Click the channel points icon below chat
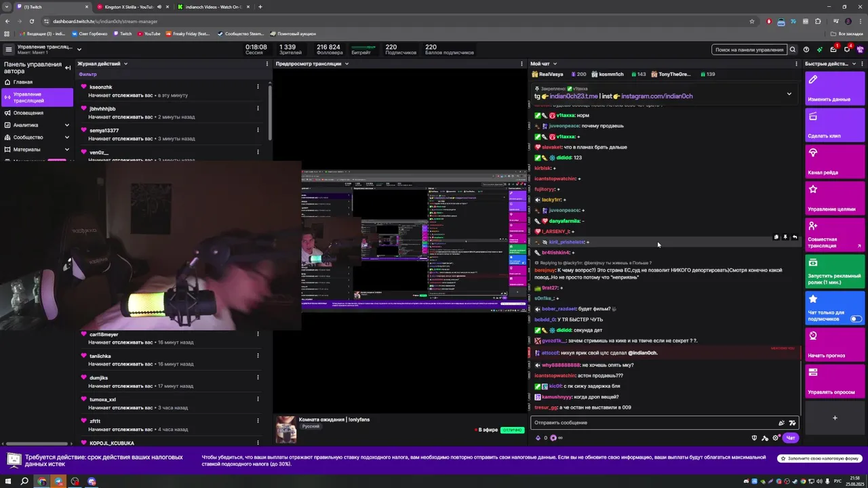Image resolution: width=868 pixels, height=488 pixels. (x=553, y=438)
